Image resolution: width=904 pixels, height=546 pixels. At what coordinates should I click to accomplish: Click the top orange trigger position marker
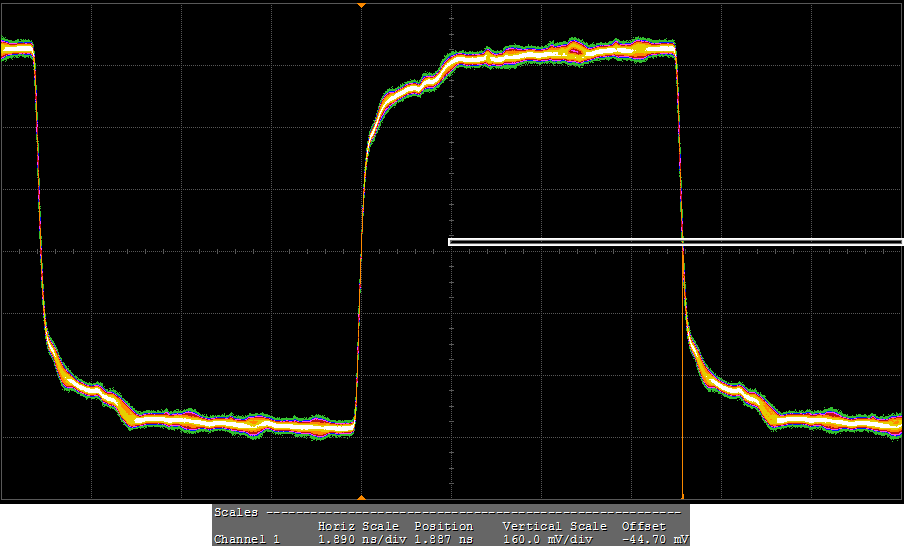coord(361,5)
